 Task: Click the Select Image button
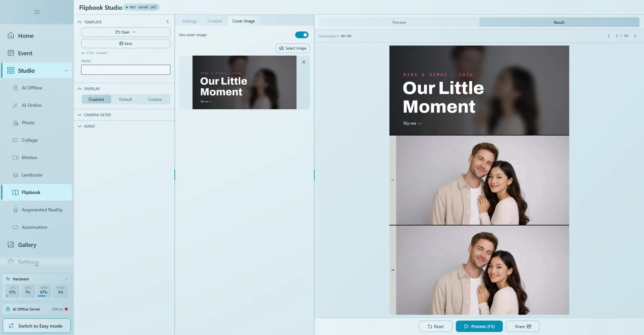point(293,48)
